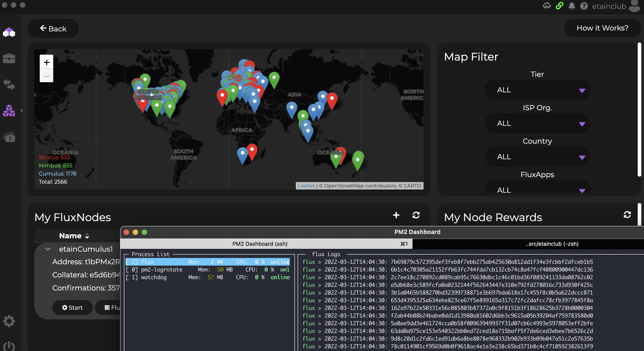The height and width of the screenshot is (351, 644).
Task: Click the purple FluxNodes cubes sidebar icon
Action: point(9,111)
